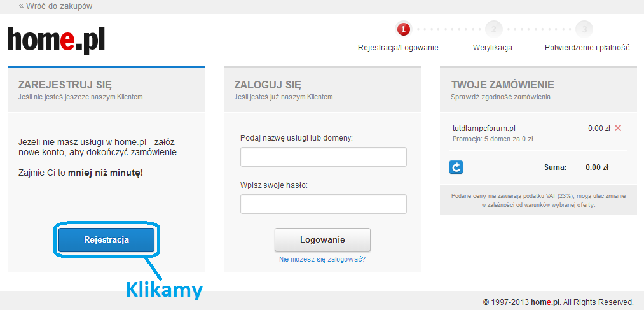This screenshot has height=310, width=644.
Task: Go back via Wróć do zakupów link
Action: [x=55, y=6]
